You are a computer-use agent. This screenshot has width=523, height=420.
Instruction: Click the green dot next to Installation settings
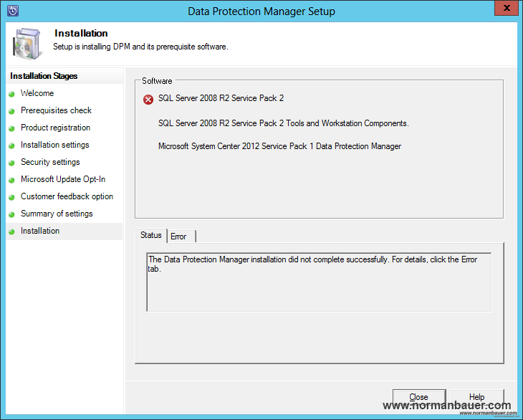point(11,145)
